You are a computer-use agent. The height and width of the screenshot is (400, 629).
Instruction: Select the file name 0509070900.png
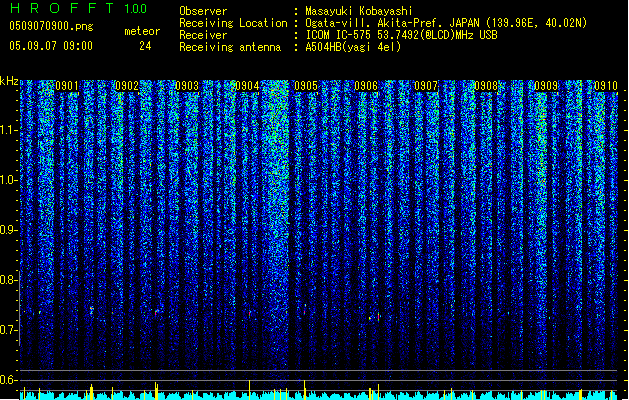tap(51, 26)
